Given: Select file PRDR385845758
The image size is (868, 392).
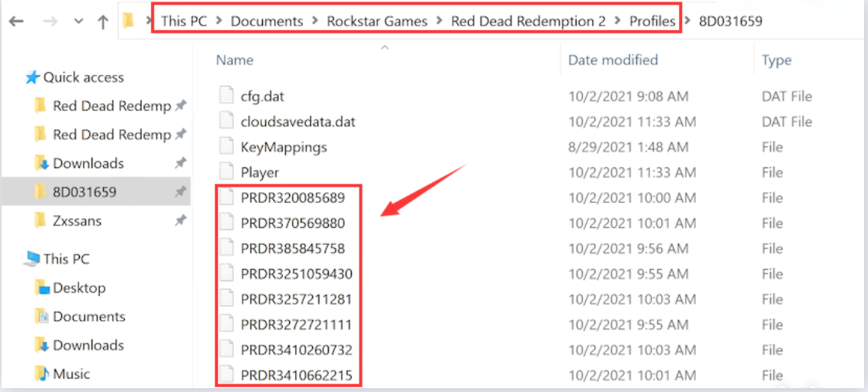Looking at the screenshot, I should click(293, 249).
